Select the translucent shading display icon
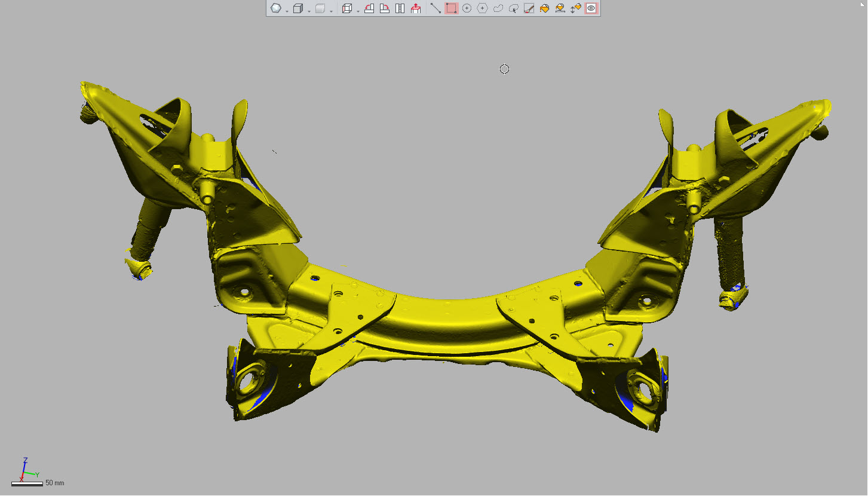This screenshot has height=496, width=868. click(320, 8)
